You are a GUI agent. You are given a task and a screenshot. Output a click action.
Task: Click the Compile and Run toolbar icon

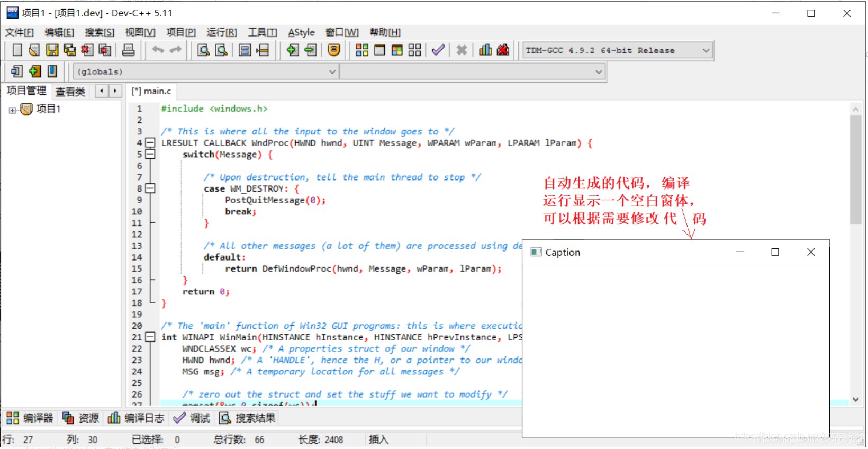tap(397, 50)
